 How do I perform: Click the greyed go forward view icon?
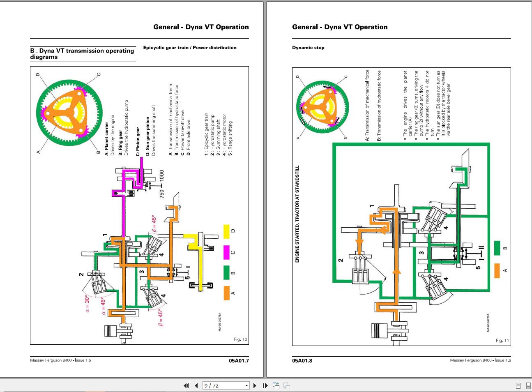point(287,385)
